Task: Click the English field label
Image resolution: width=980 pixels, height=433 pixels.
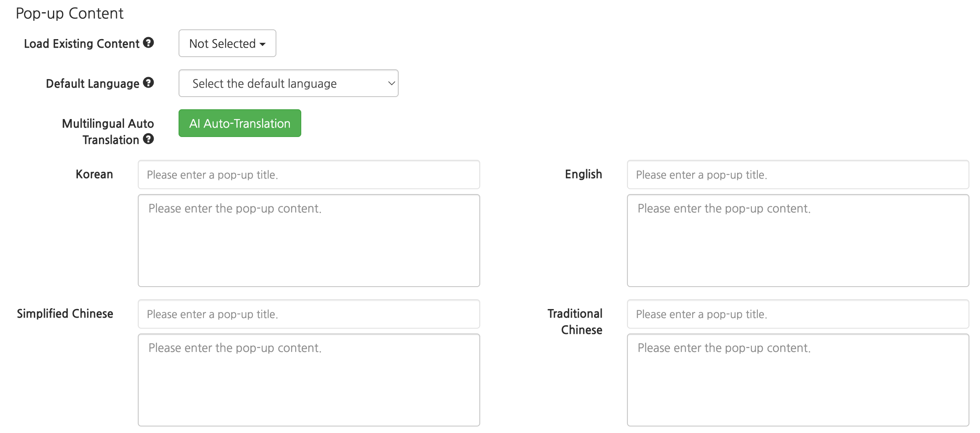Action: pyautogui.click(x=583, y=174)
